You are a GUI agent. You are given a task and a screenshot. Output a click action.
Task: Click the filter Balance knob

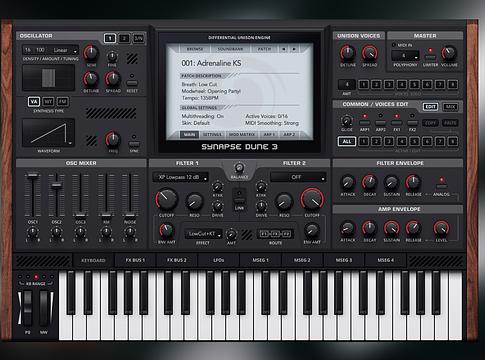click(239, 168)
